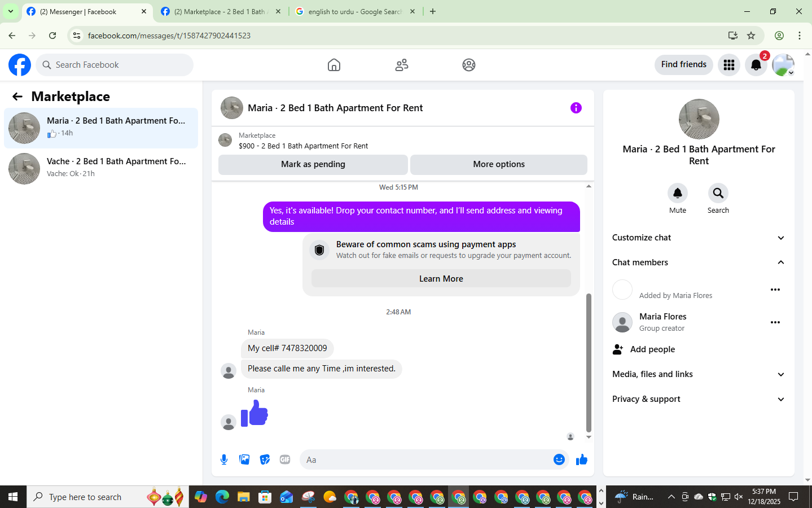Choose a GIF with the GIF icon
812x508 pixels.
click(x=285, y=459)
